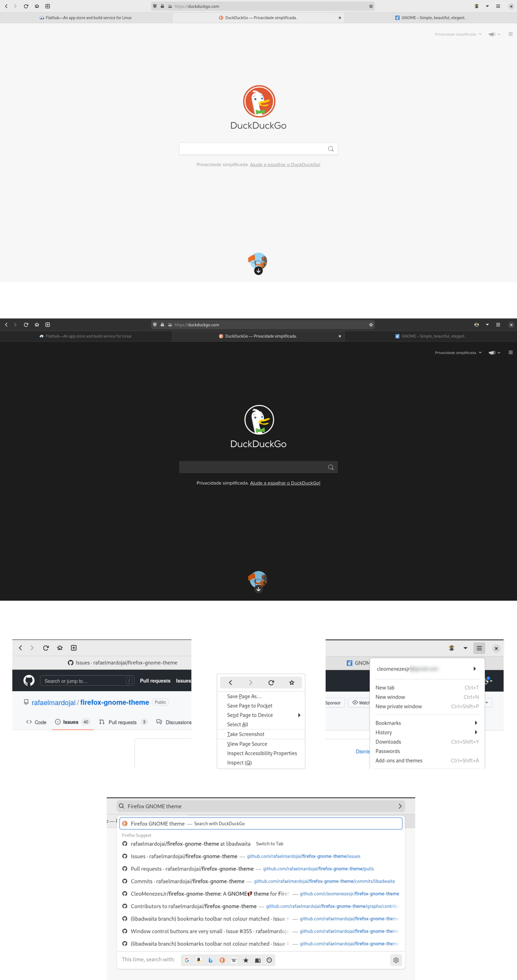This screenshot has height=980, width=517.
Task: Click 'Privacidade simplificada' tab label
Action: 259,17
